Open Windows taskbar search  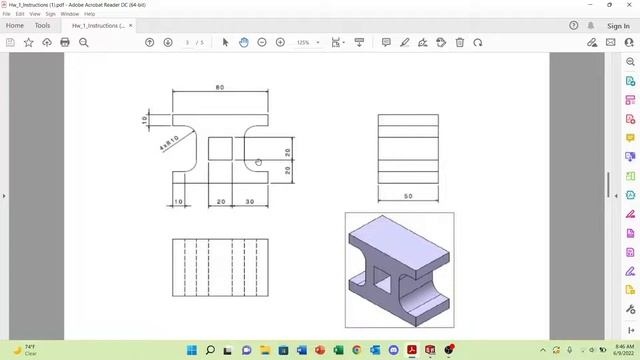click(x=210, y=350)
